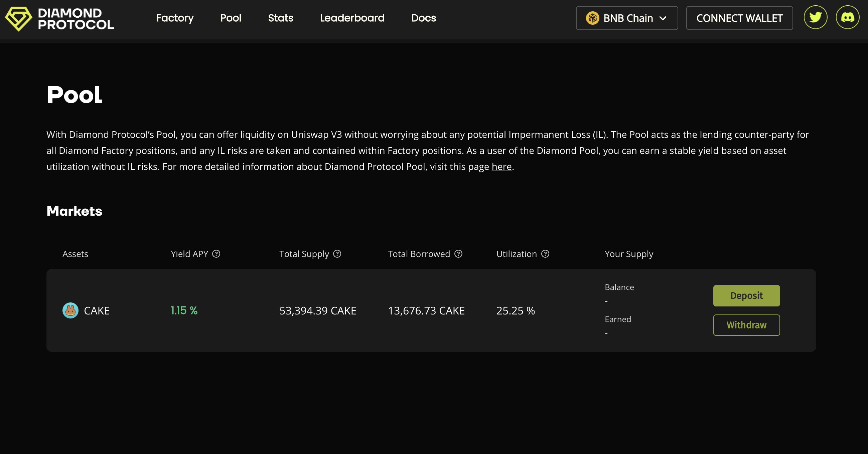The image size is (868, 454).
Task: Open the Discord link icon
Action: tap(847, 17)
